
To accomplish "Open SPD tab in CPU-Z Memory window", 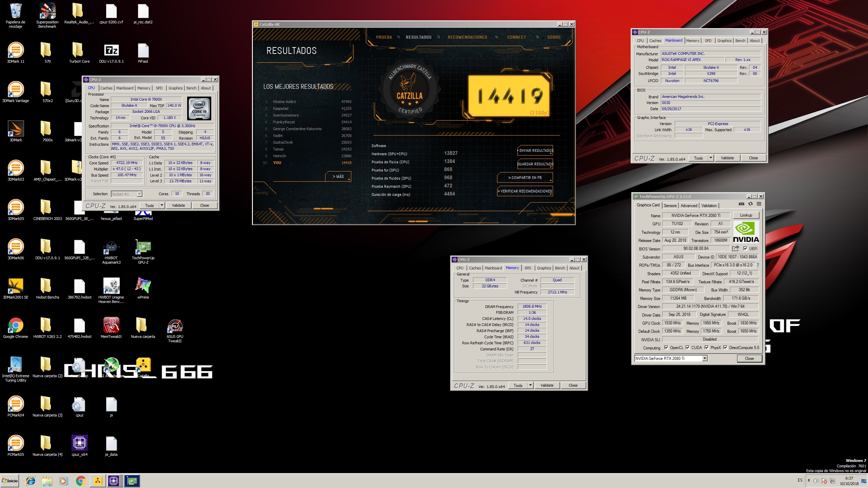I will pos(528,268).
